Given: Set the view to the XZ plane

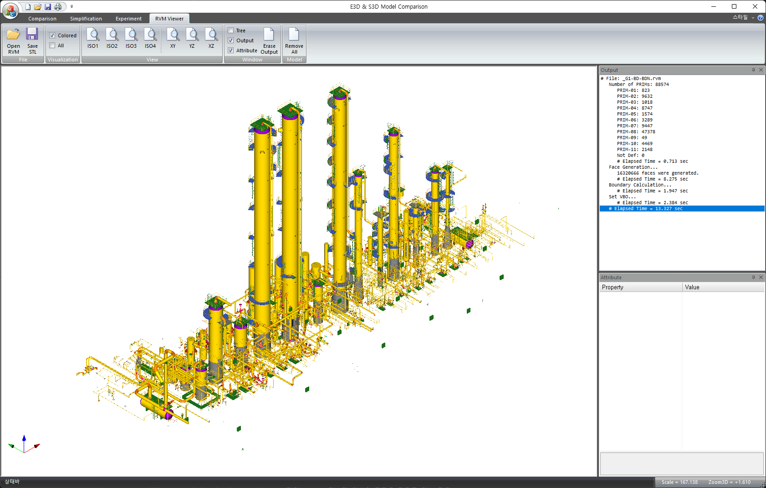Looking at the screenshot, I should click(211, 39).
